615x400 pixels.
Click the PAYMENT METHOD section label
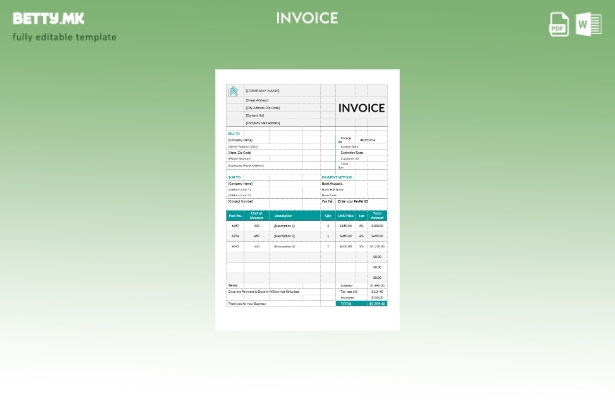tap(337, 177)
